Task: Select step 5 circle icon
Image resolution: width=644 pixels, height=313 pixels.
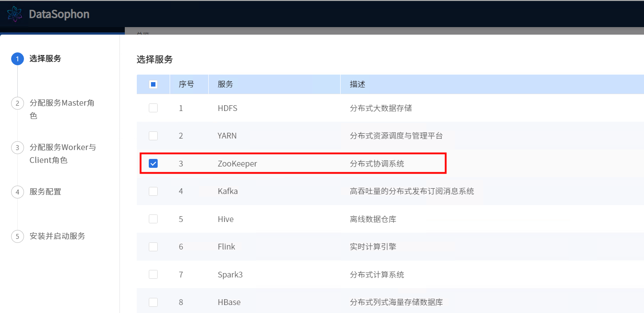Action: pyautogui.click(x=17, y=236)
